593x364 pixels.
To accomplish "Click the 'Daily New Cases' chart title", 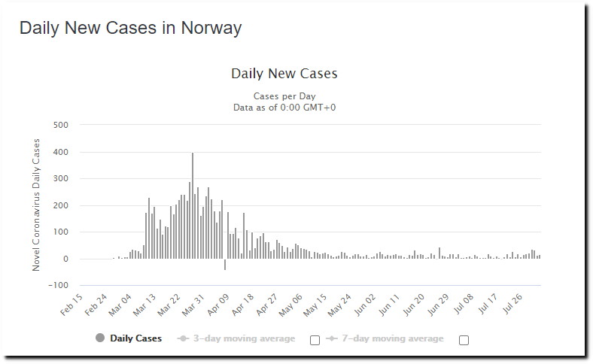I will (x=284, y=74).
